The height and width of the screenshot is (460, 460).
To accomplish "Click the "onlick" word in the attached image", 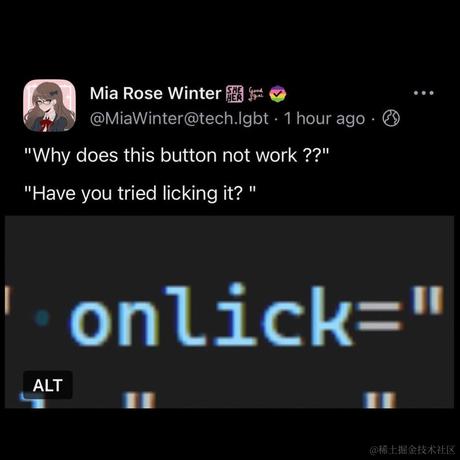I will [x=211, y=316].
